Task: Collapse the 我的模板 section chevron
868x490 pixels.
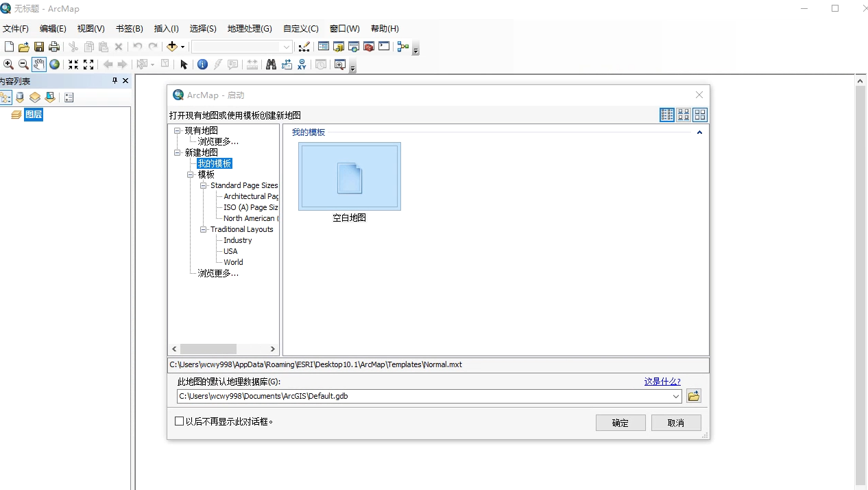Action: pyautogui.click(x=699, y=132)
